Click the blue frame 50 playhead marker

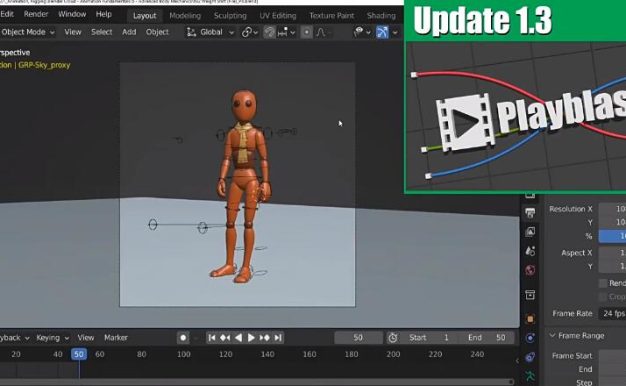[x=79, y=354]
